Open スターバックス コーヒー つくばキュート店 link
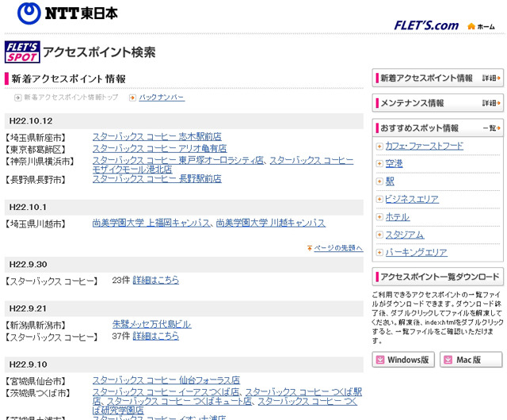The height and width of the screenshot is (420, 507). (x=180, y=402)
